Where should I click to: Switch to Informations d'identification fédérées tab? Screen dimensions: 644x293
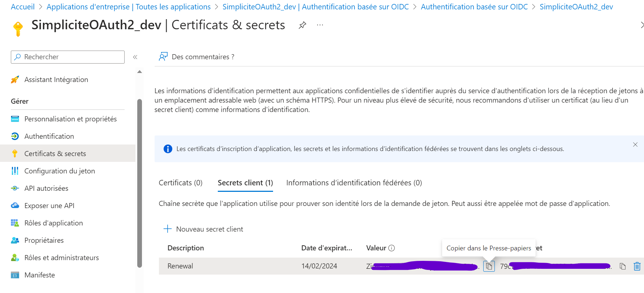354,183
